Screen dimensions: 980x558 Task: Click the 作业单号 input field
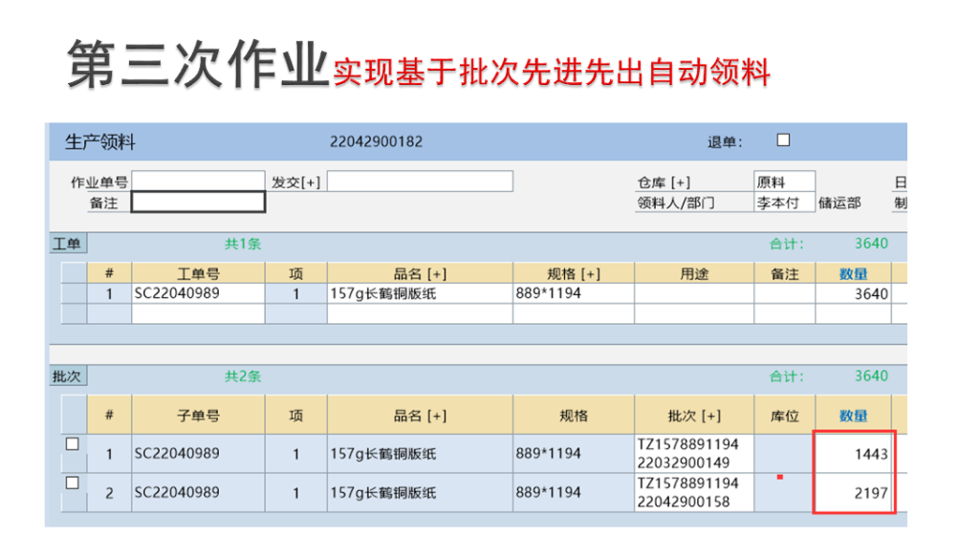coord(198,182)
